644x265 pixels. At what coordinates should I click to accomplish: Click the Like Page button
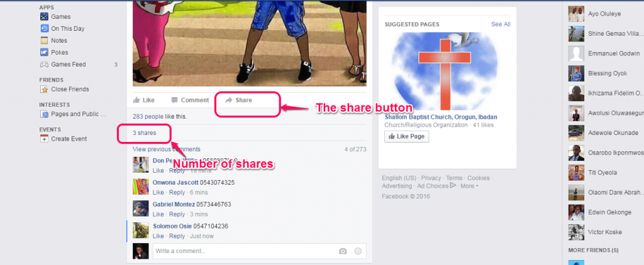click(407, 137)
